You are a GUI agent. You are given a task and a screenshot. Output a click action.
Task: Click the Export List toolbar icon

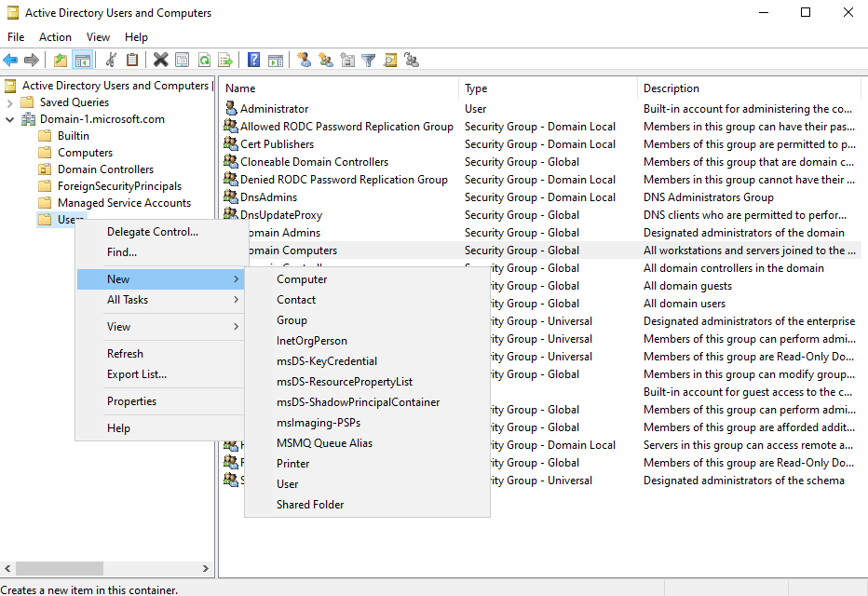pyautogui.click(x=227, y=60)
